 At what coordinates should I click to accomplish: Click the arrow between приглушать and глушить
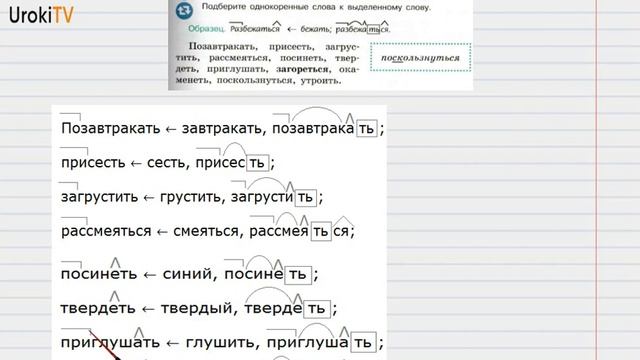point(173,344)
